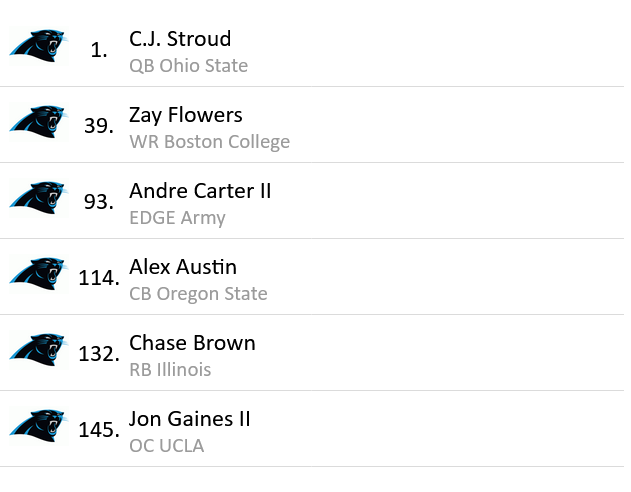
Task: Click pick number 114.
Action: click(99, 278)
